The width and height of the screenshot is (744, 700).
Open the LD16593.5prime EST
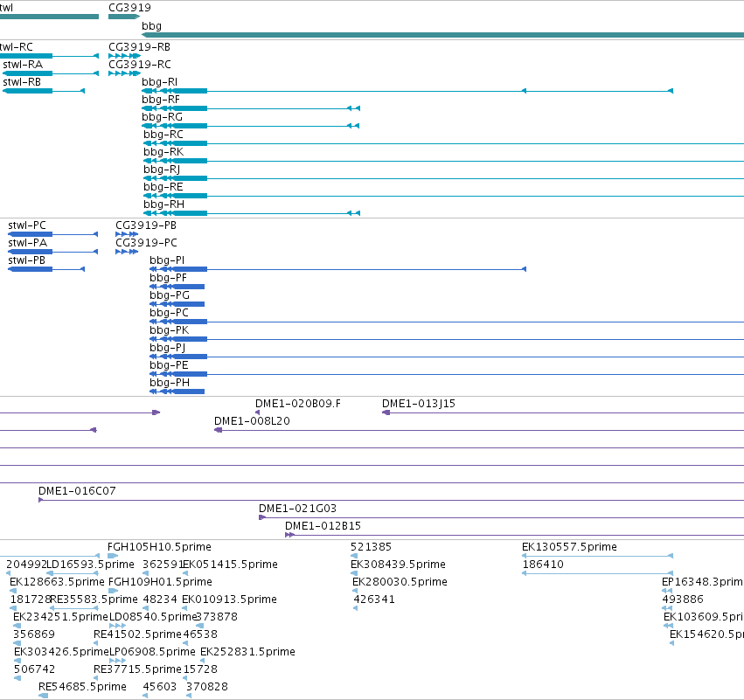coord(72,573)
